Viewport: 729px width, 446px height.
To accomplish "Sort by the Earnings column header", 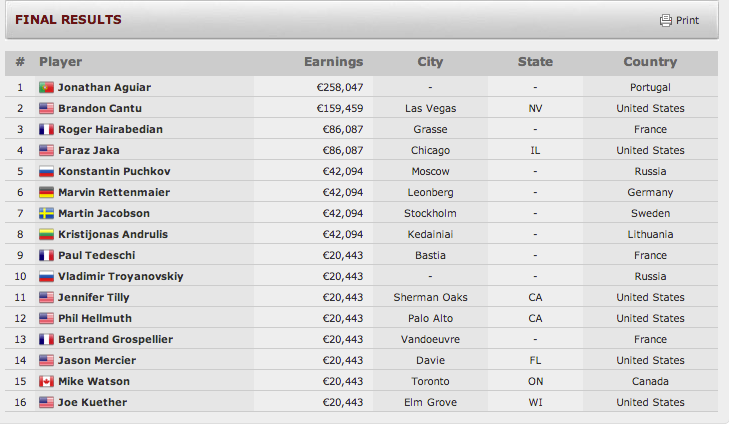I will click(333, 62).
